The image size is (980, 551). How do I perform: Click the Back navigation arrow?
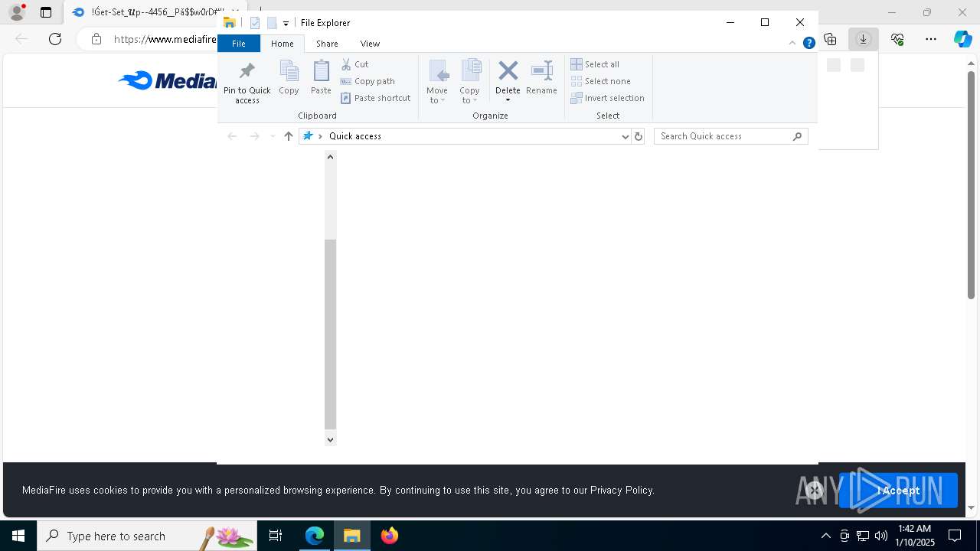tap(232, 136)
